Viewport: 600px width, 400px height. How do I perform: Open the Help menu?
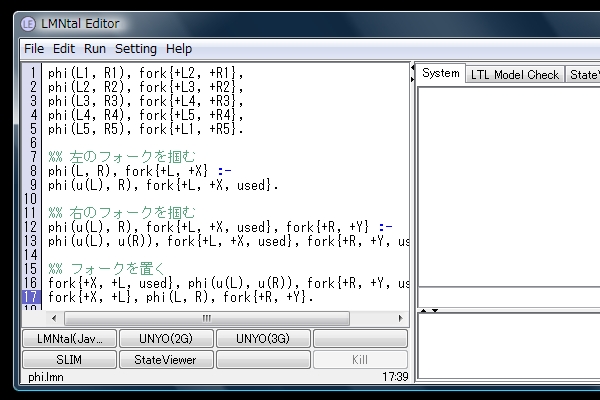coord(179,48)
